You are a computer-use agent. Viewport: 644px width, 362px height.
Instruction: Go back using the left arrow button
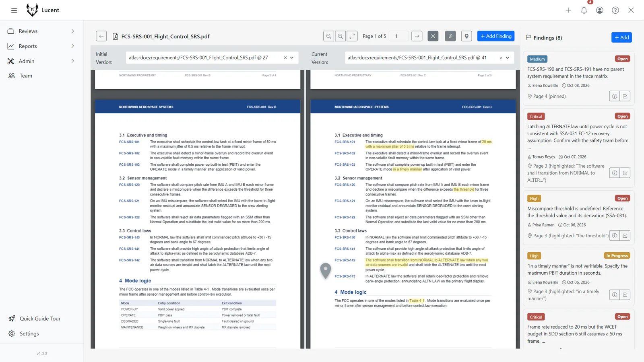[101, 36]
